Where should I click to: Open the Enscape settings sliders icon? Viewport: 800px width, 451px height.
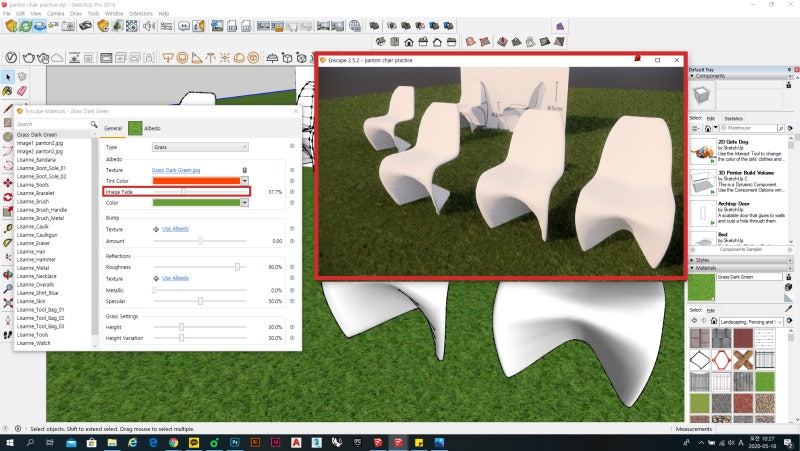(166, 26)
